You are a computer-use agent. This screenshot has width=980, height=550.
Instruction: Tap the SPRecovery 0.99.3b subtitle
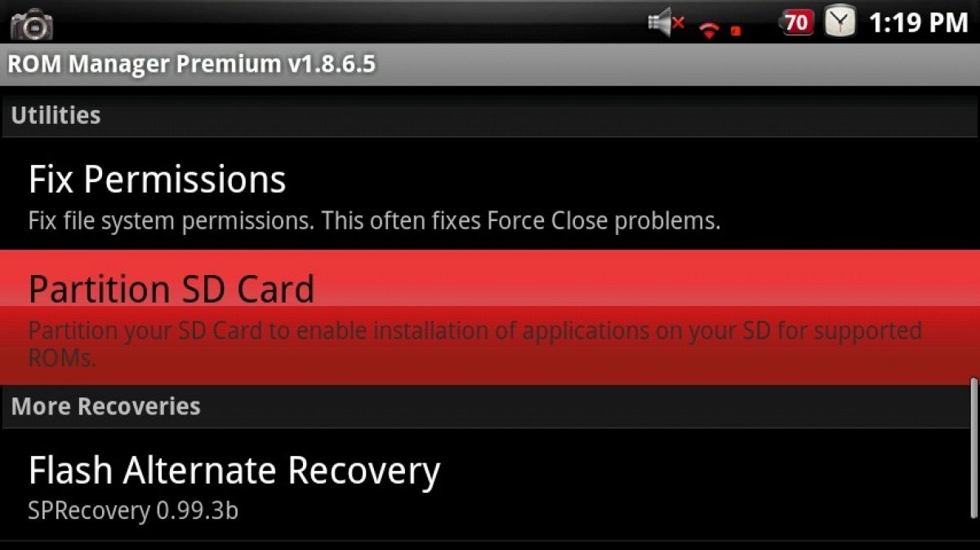133,512
